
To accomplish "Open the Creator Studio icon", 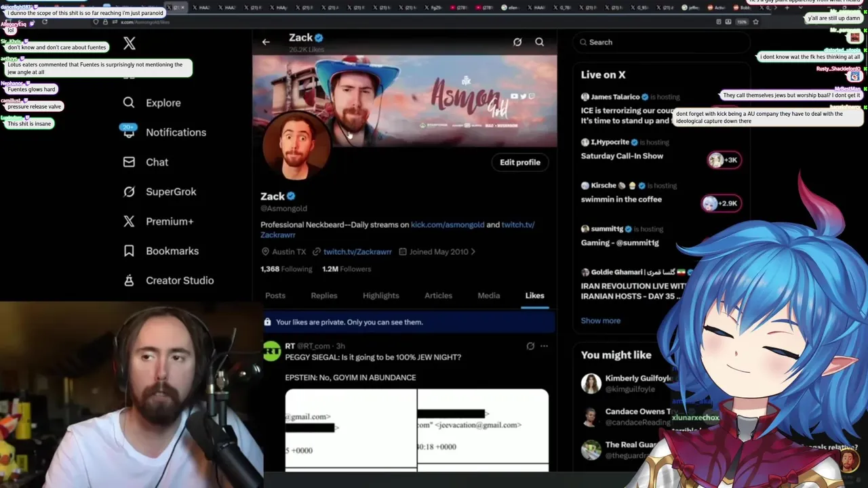I will 129,280.
